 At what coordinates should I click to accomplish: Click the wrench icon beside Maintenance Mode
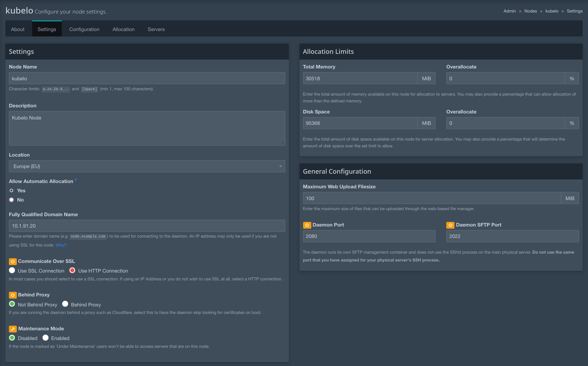click(x=13, y=329)
